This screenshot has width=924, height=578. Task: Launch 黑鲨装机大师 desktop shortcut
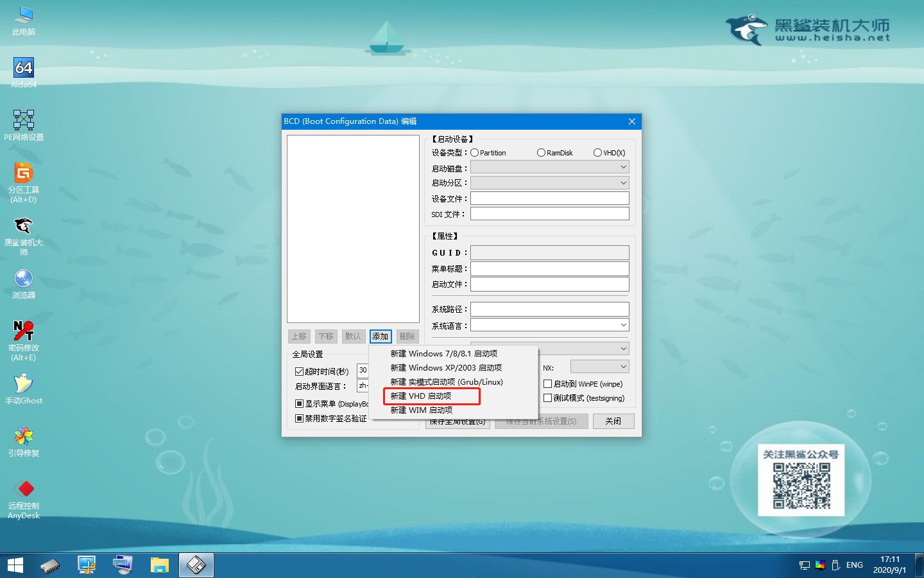tap(24, 235)
